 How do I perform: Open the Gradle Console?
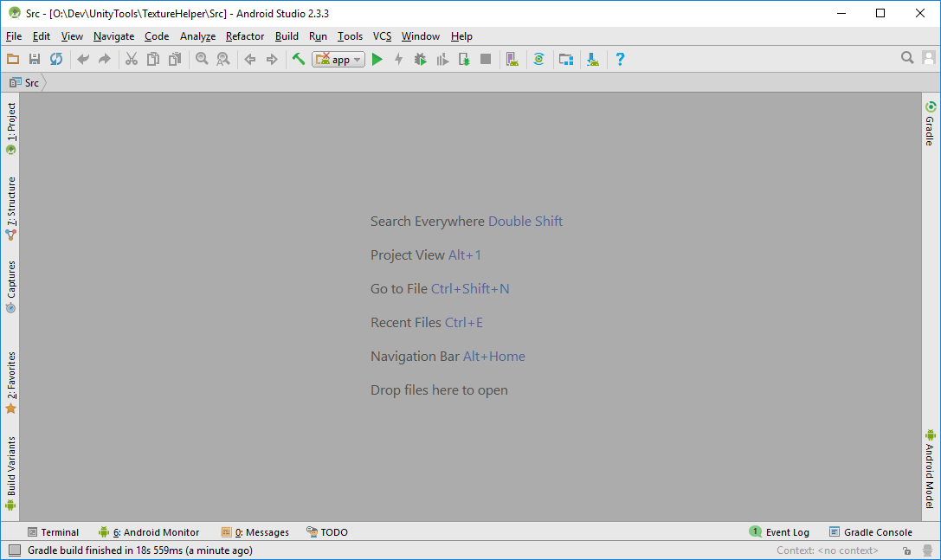coord(871,531)
